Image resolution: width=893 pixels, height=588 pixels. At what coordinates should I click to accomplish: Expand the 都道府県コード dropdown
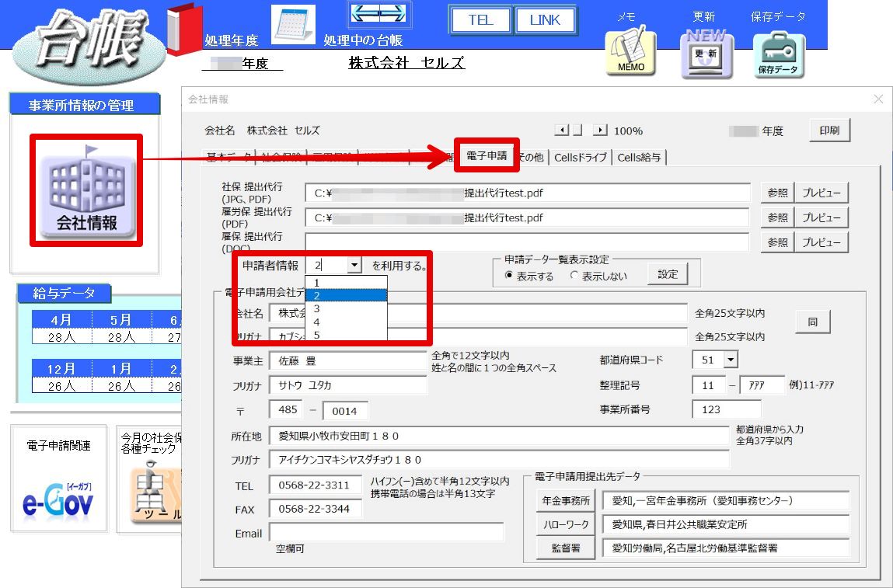pos(731,360)
